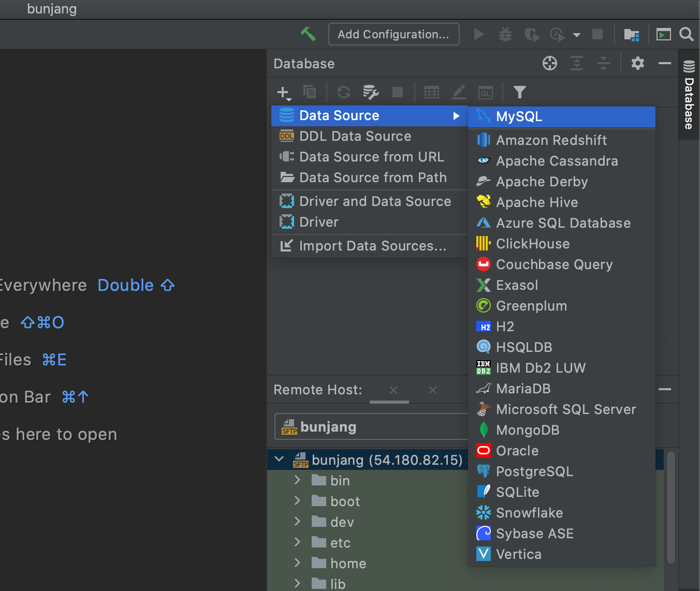Image resolution: width=700 pixels, height=591 pixels.
Task: Select Greenplum data source
Action: [562, 306]
